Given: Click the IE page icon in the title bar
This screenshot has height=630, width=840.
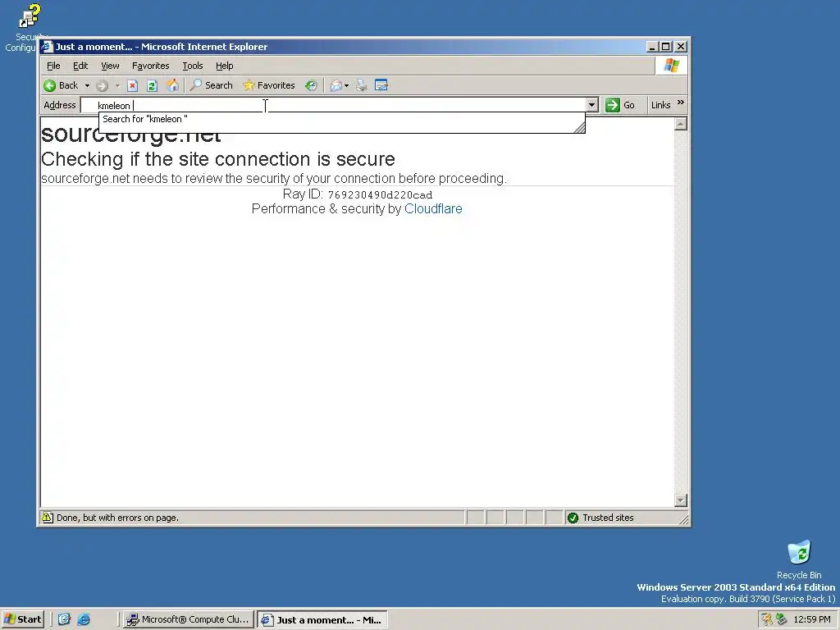Looking at the screenshot, I should [x=47, y=47].
